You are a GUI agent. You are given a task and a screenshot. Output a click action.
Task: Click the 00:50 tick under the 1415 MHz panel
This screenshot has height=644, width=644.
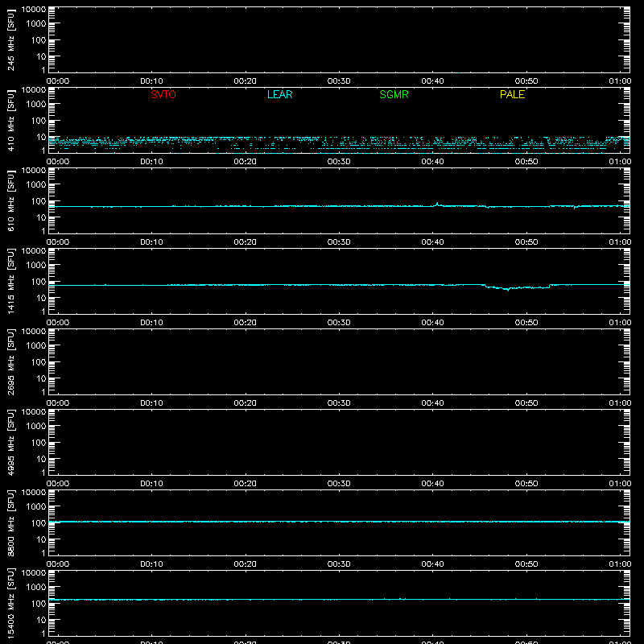[x=526, y=323]
